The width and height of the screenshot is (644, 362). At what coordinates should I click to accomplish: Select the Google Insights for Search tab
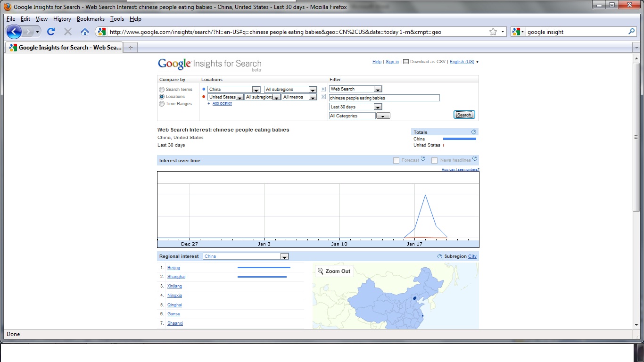click(65, 47)
